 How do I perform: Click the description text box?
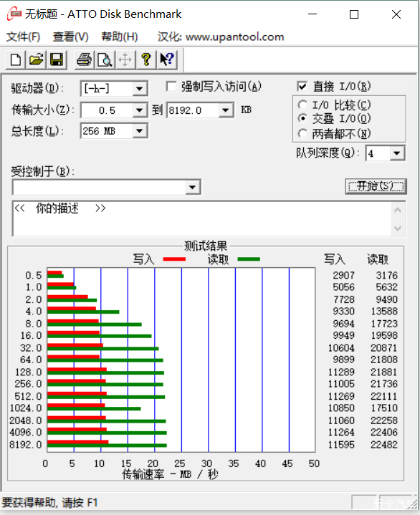(202, 218)
